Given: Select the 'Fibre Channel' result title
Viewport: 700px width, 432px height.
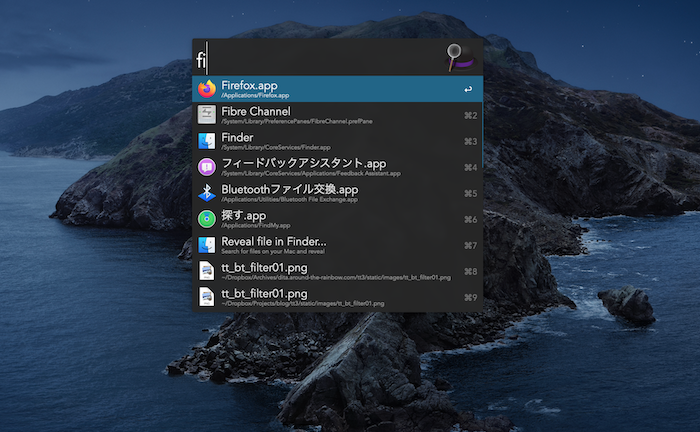Looking at the screenshot, I should [256, 111].
